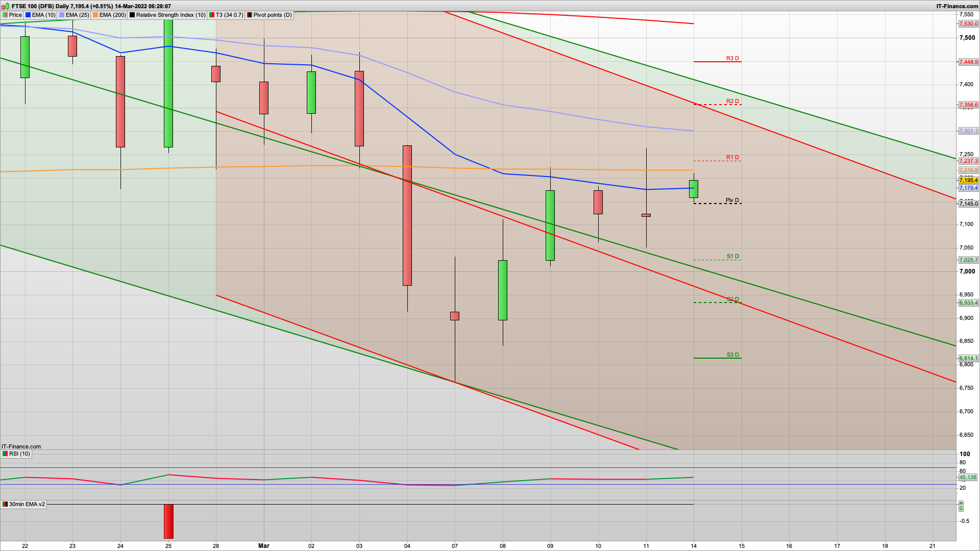Click date 22 on the time axis
The width and height of the screenshot is (980, 551).
pos(25,546)
